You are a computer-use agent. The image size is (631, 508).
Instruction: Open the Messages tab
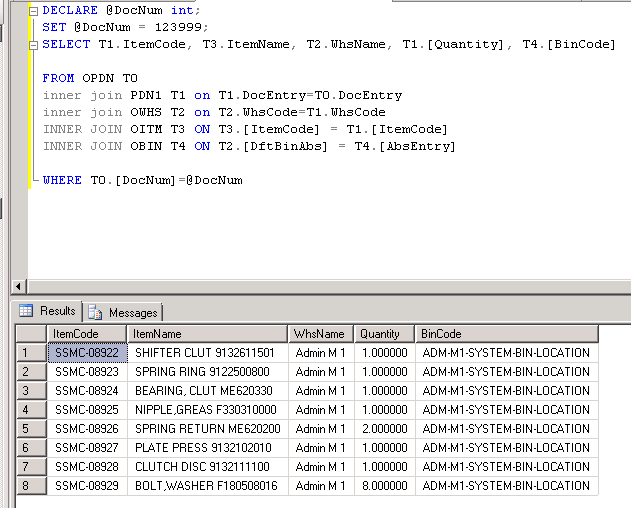point(123,312)
